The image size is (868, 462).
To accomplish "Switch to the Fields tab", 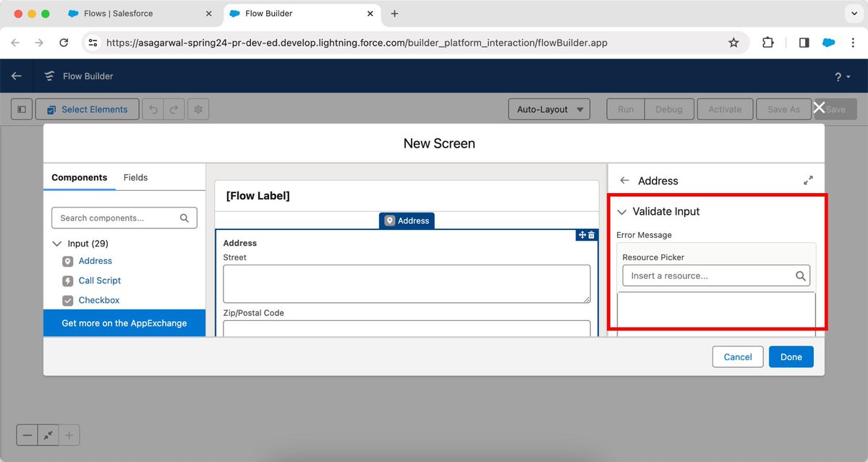I will point(135,177).
